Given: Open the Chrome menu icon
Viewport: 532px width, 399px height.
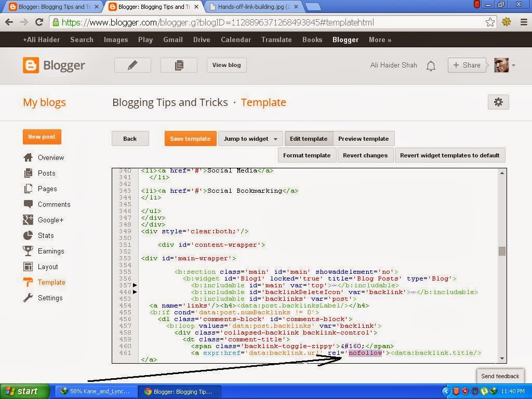Looking at the screenshot, I should click(524, 22).
